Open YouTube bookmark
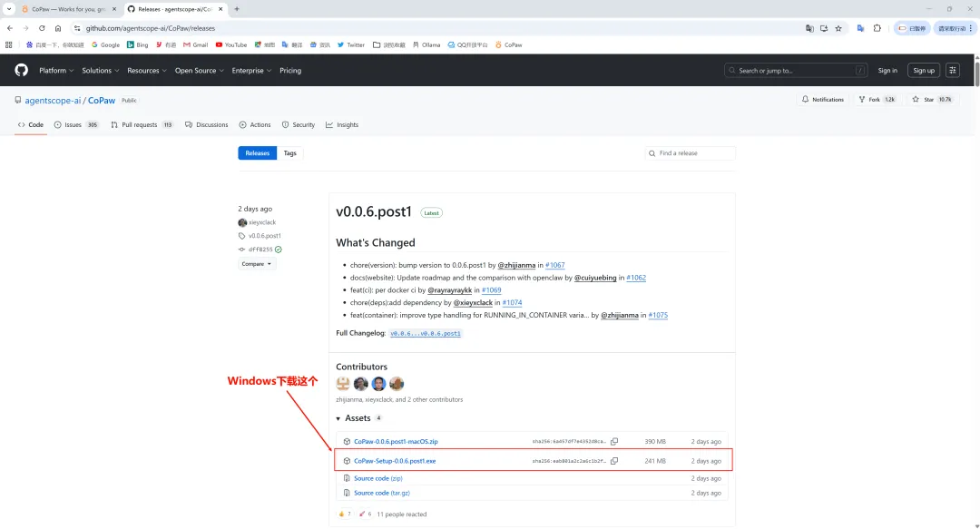Viewport: 980px width, 529px height. coord(231,45)
